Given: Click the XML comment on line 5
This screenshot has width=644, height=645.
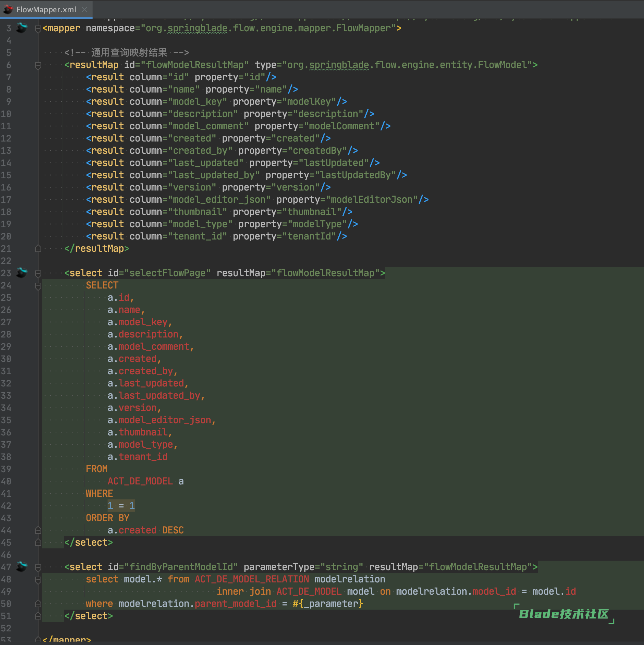Looking at the screenshot, I should [x=127, y=53].
